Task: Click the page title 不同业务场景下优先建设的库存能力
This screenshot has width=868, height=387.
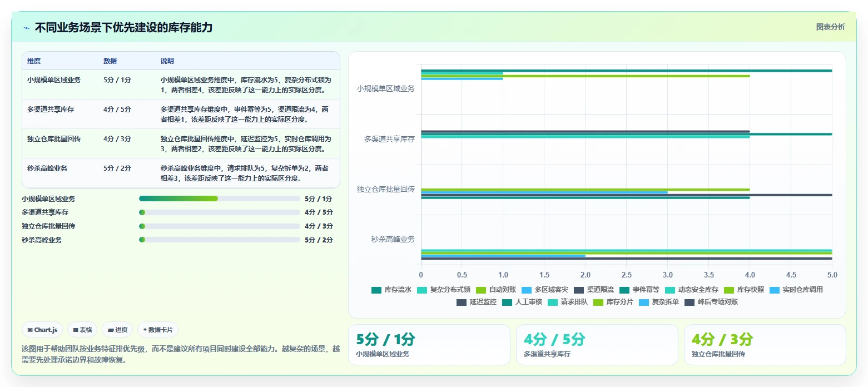Action: [123, 27]
